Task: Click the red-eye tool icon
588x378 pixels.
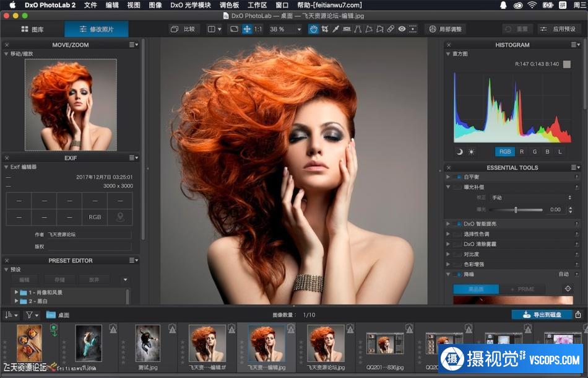Action: coord(402,29)
